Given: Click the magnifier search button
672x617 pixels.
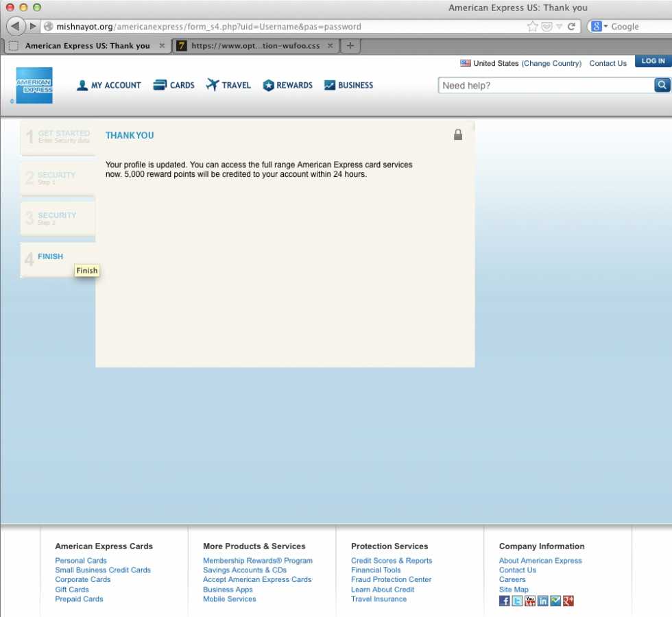Looking at the screenshot, I should (x=662, y=85).
